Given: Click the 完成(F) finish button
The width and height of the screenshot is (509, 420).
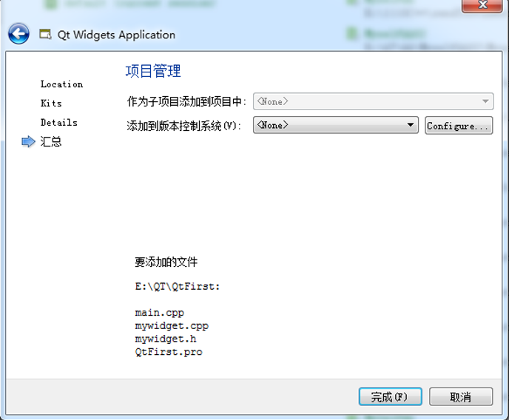Looking at the screenshot, I should pyautogui.click(x=390, y=396).
